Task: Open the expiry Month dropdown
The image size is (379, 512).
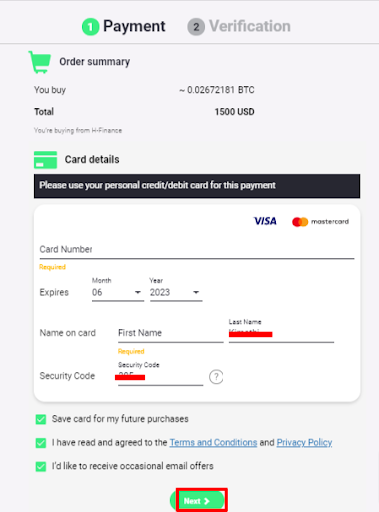Action: tap(118, 293)
